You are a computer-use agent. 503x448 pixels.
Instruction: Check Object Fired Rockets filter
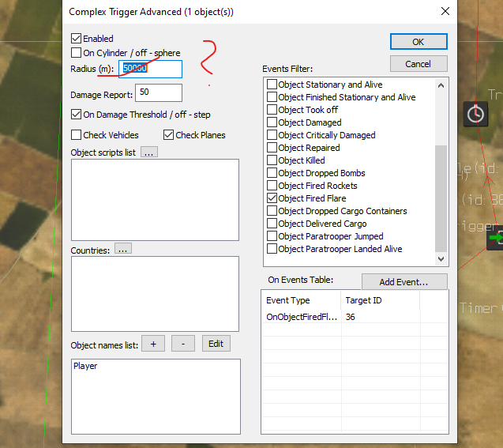272,185
